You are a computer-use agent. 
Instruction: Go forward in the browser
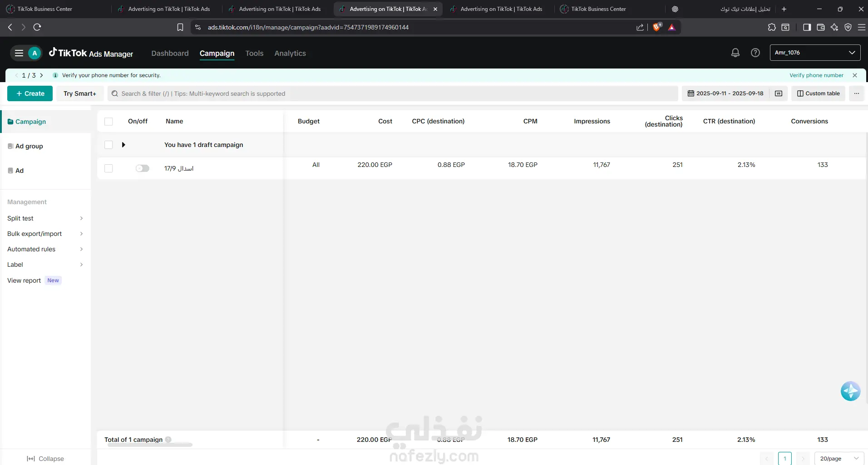(24, 27)
